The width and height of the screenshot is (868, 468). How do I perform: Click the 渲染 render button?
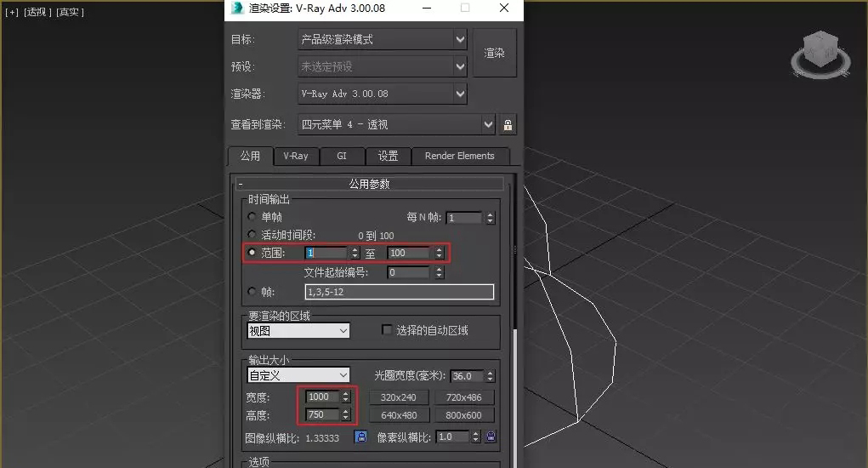pyautogui.click(x=494, y=53)
